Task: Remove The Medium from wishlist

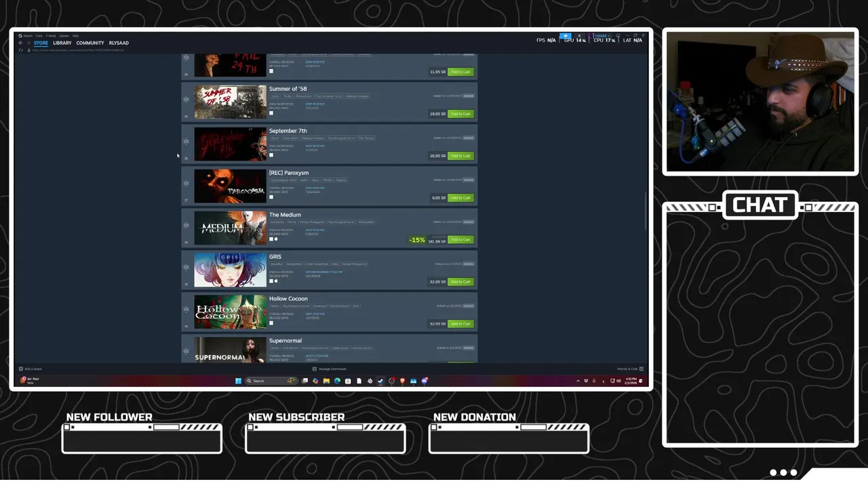Action: pyautogui.click(x=469, y=222)
